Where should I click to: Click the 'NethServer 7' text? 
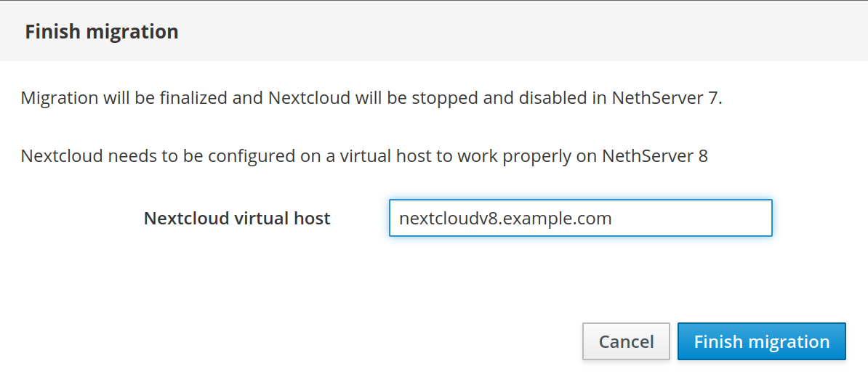(667, 98)
